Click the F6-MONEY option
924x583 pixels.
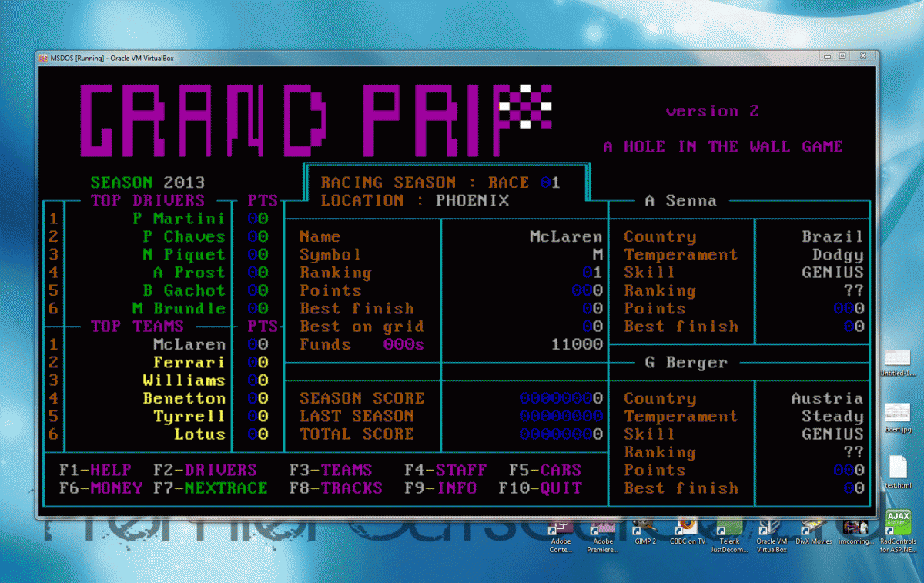pos(101,488)
